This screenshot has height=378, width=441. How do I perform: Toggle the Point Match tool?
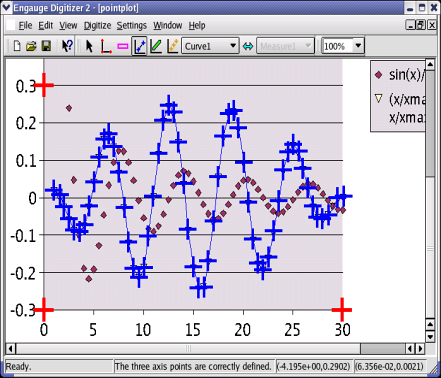tap(173, 46)
